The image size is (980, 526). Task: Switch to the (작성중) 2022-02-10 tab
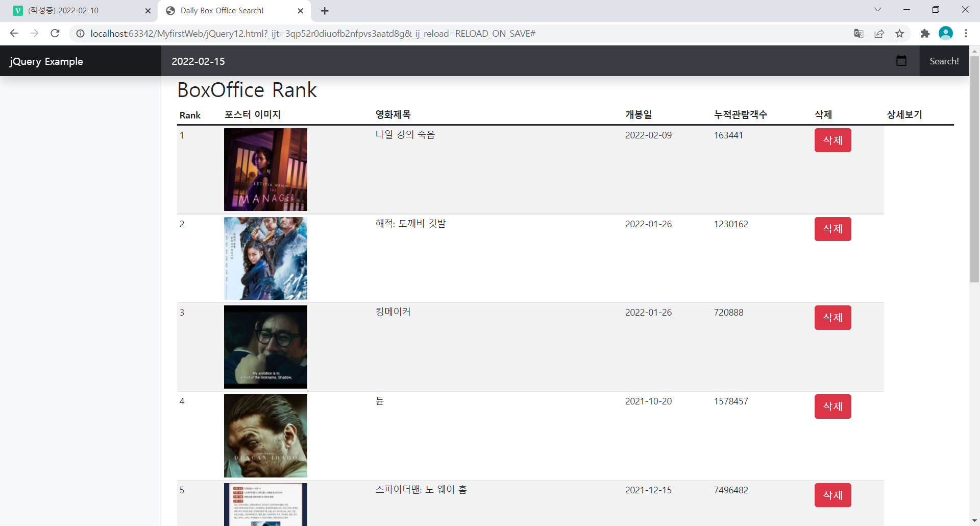(x=79, y=11)
